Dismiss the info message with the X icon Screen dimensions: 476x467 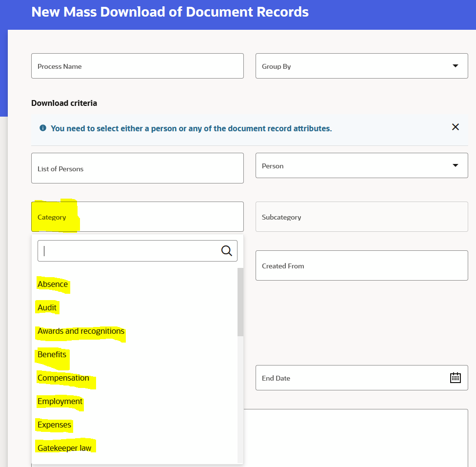click(x=455, y=127)
